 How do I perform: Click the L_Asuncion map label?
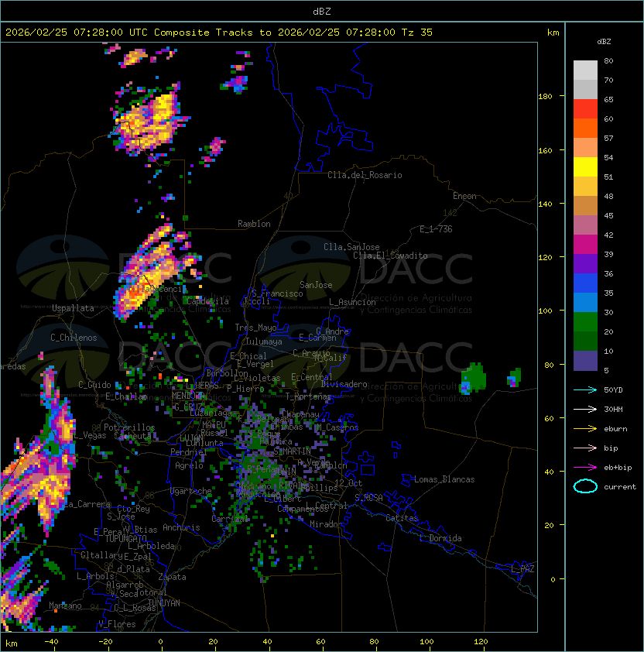coord(352,302)
